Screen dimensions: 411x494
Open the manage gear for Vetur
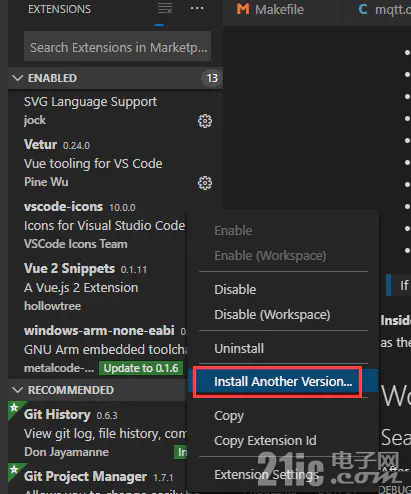(205, 183)
